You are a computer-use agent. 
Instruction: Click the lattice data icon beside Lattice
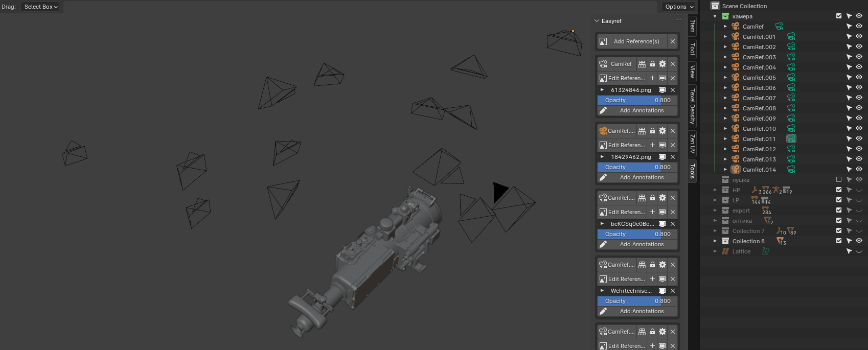766,251
